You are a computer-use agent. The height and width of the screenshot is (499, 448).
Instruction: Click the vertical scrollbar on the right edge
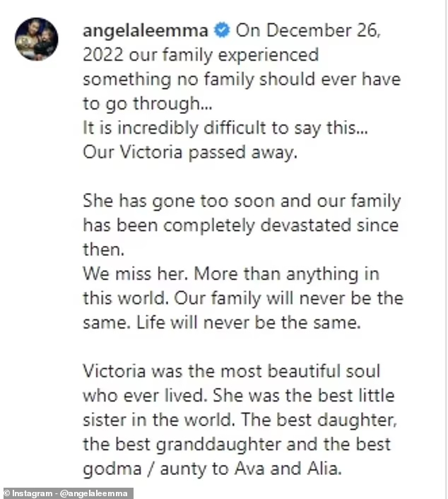coord(446,249)
